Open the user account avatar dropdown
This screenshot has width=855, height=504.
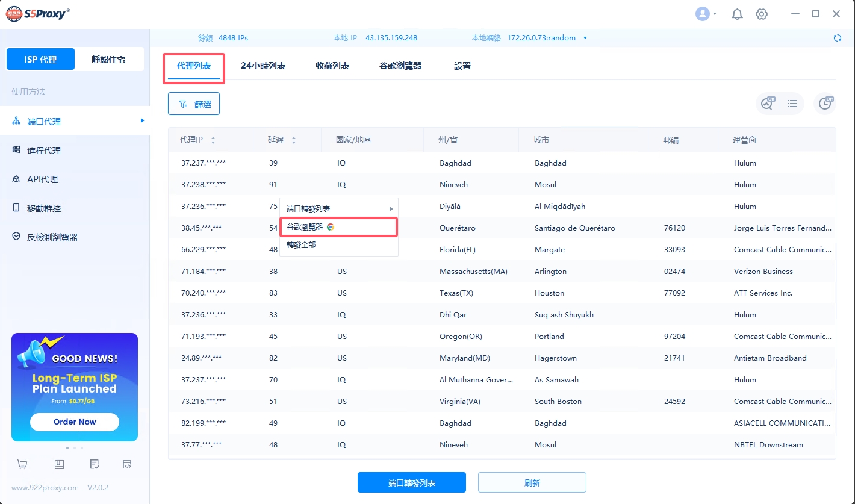pyautogui.click(x=705, y=14)
